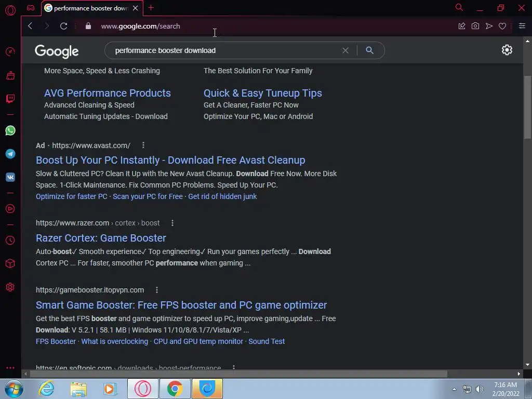Open sidebar Settings gear
Viewport: 532px width, 399px height.
click(10, 287)
